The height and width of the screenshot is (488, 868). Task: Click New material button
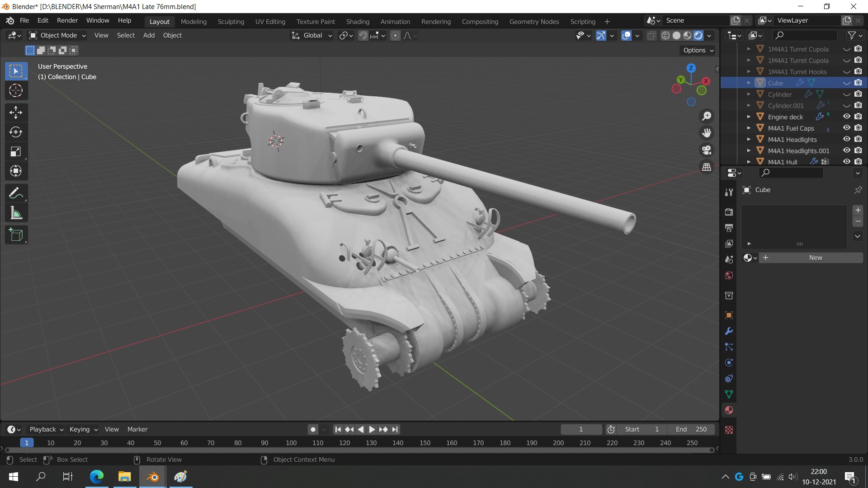point(815,258)
